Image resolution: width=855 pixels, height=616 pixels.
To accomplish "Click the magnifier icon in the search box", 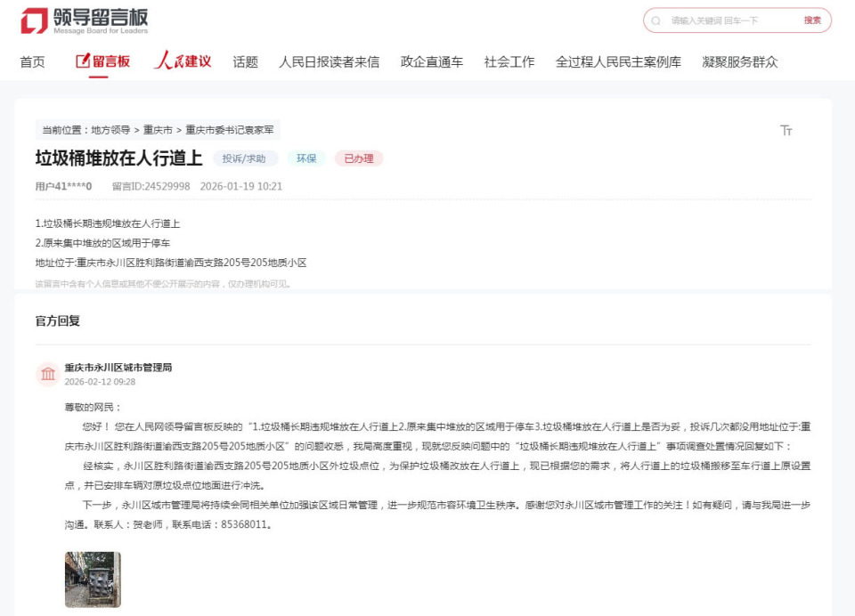I will [x=656, y=20].
